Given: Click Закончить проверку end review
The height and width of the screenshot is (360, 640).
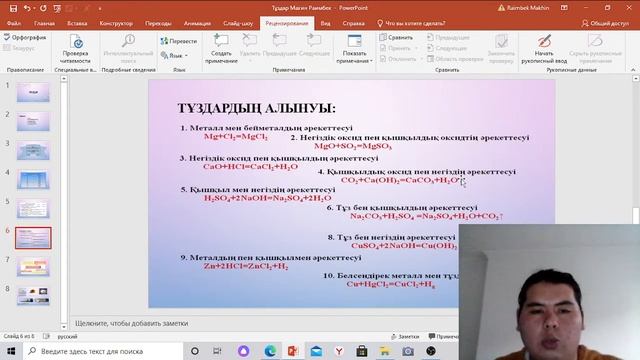Looking at the screenshot, I should tap(501, 49).
